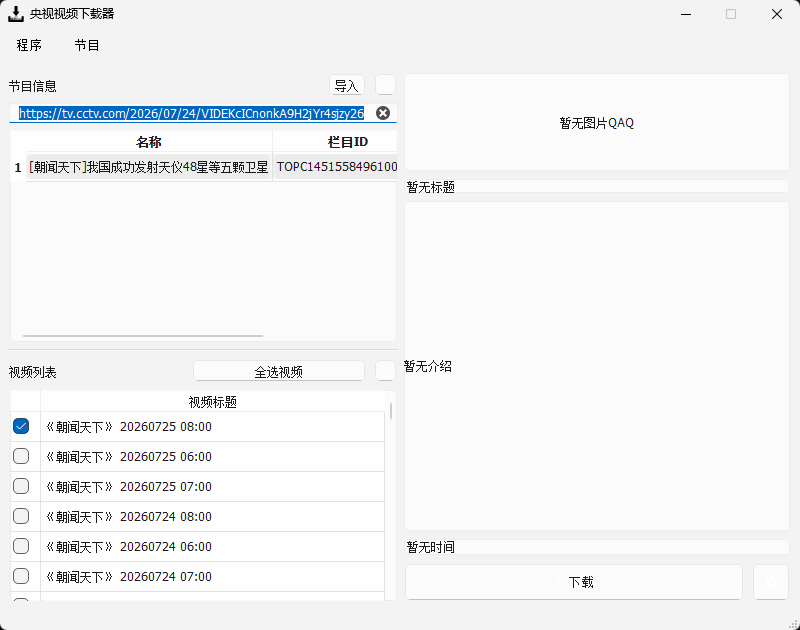Click the 暂无标题 title field
The width and height of the screenshot is (800, 630).
[596, 187]
